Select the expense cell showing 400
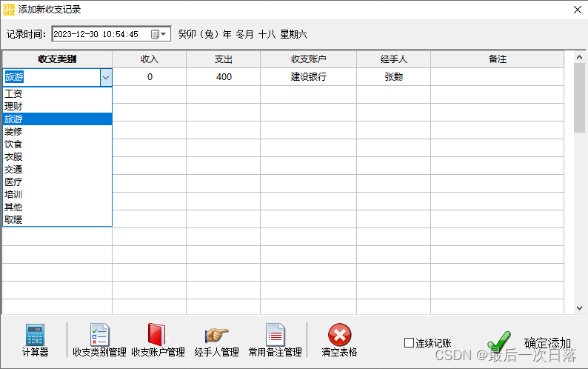 [223, 77]
